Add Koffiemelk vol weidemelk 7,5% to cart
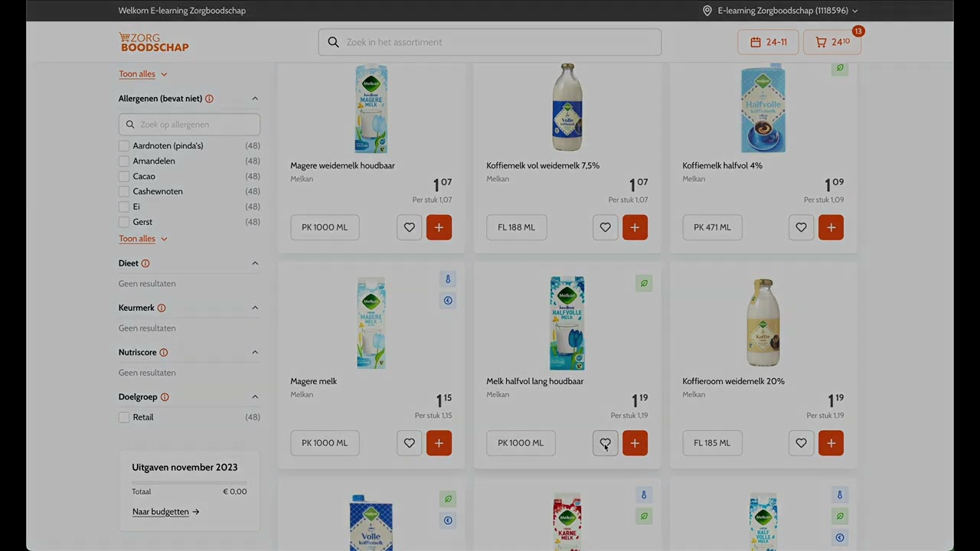 (x=635, y=227)
